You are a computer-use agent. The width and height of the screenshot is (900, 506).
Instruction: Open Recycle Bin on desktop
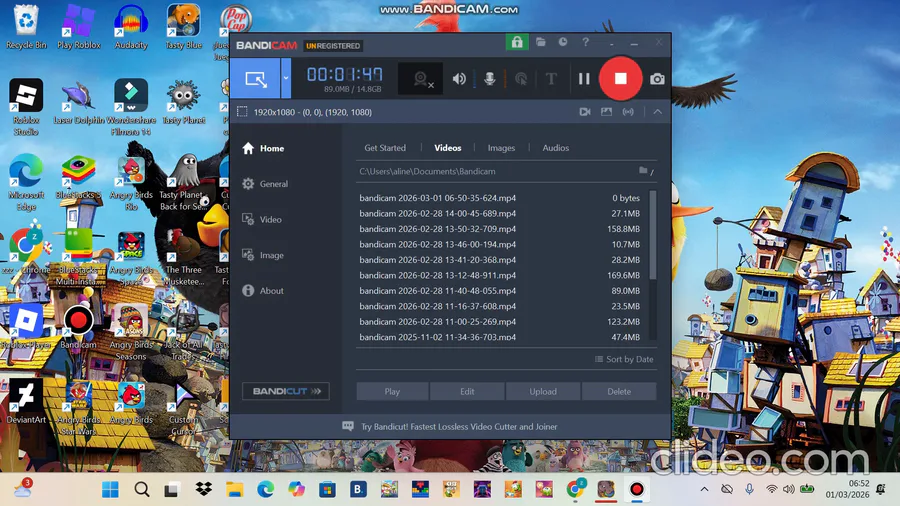click(26, 27)
